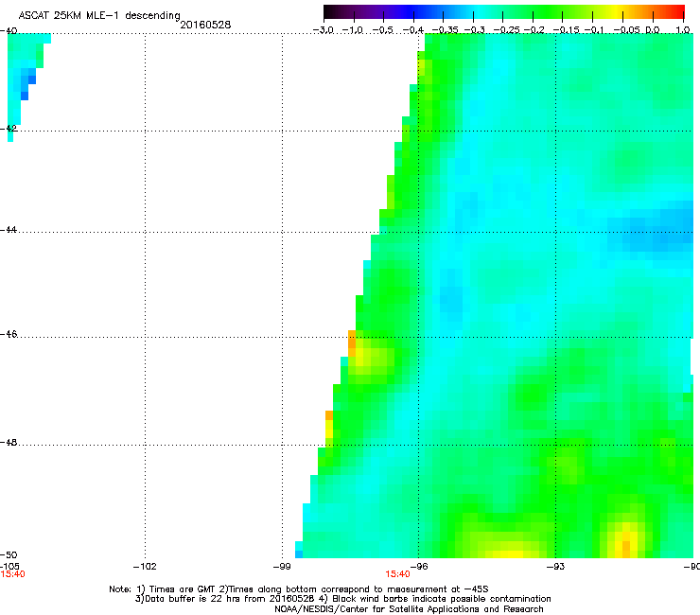Click the colorbar label -0.1

coord(595,30)
